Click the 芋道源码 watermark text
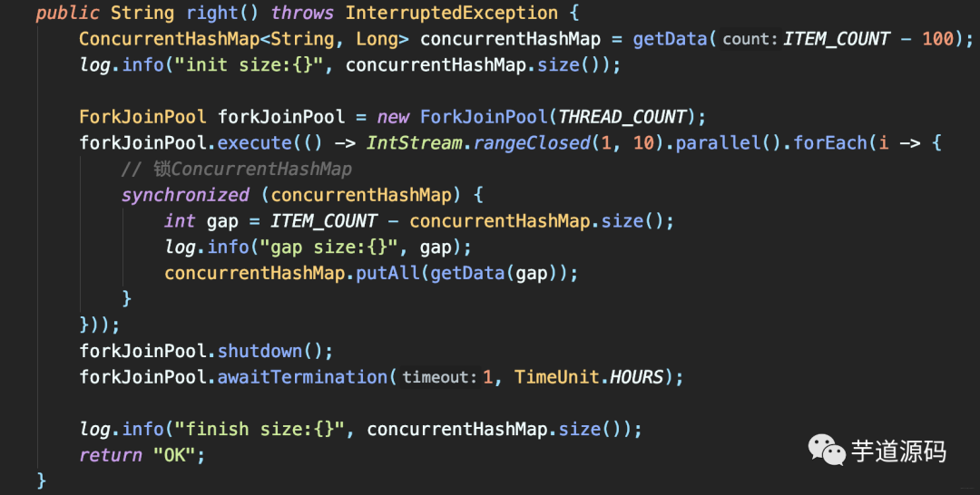The image size is (980, 495). (x=898, y=451)
